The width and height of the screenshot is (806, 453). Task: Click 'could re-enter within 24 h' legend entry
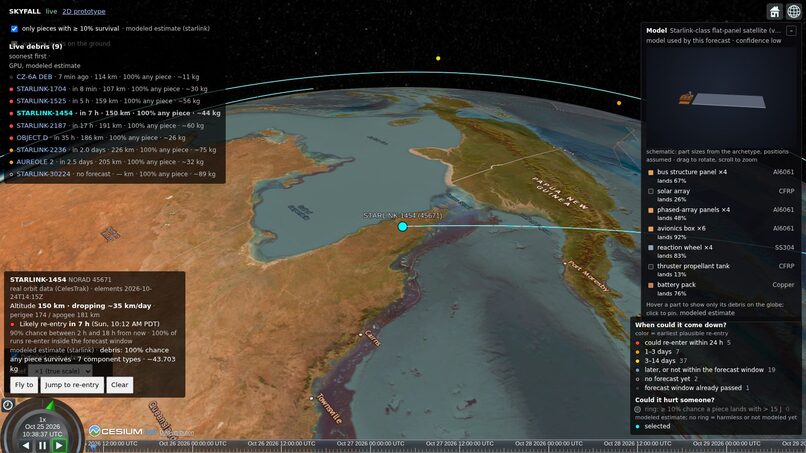683,342
